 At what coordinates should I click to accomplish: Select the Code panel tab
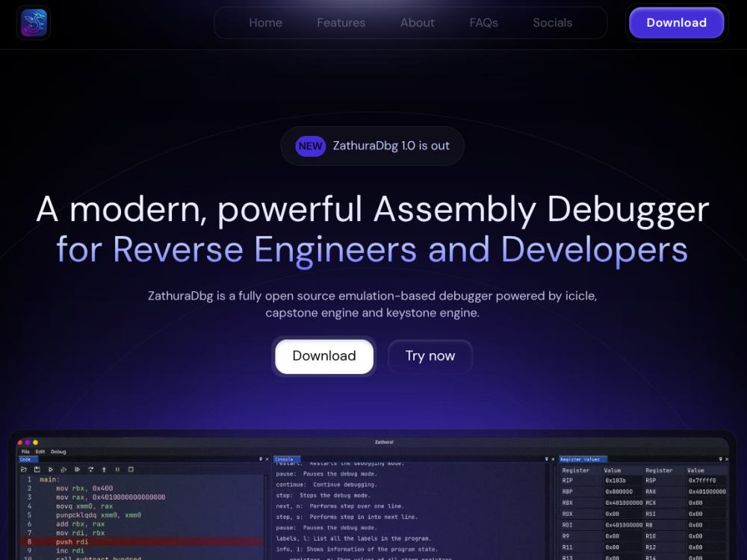(x=28, y=459)
